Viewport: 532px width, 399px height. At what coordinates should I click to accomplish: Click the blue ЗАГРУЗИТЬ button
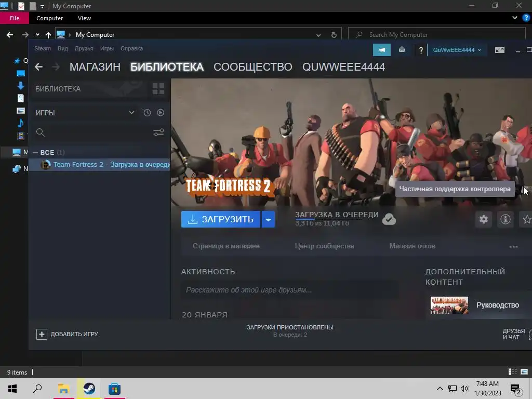pyautogui.click(x=220, y=219)
